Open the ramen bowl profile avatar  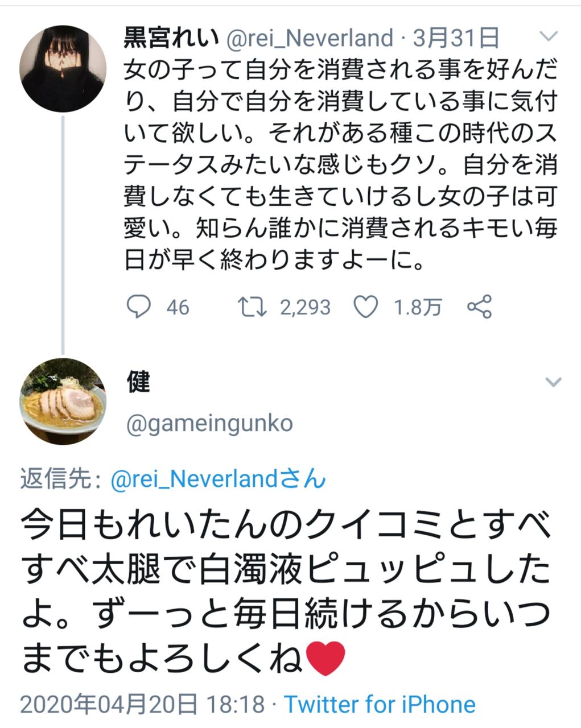[63, 401]
